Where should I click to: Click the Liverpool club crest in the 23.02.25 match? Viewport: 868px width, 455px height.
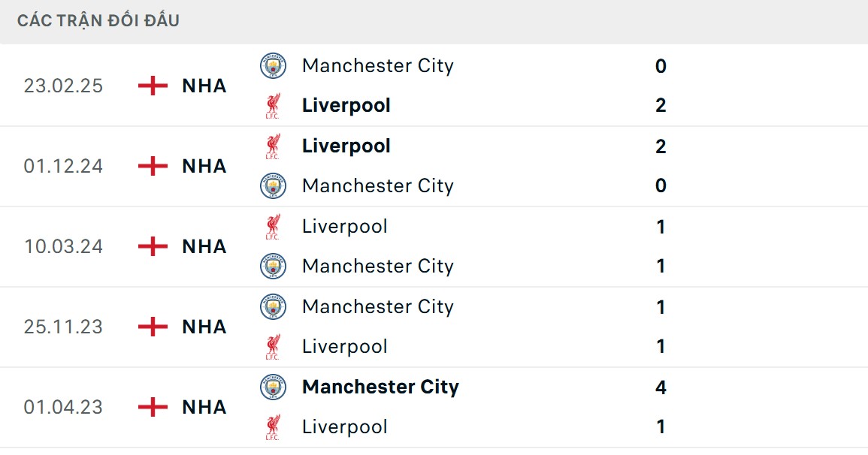click(272, 105)
